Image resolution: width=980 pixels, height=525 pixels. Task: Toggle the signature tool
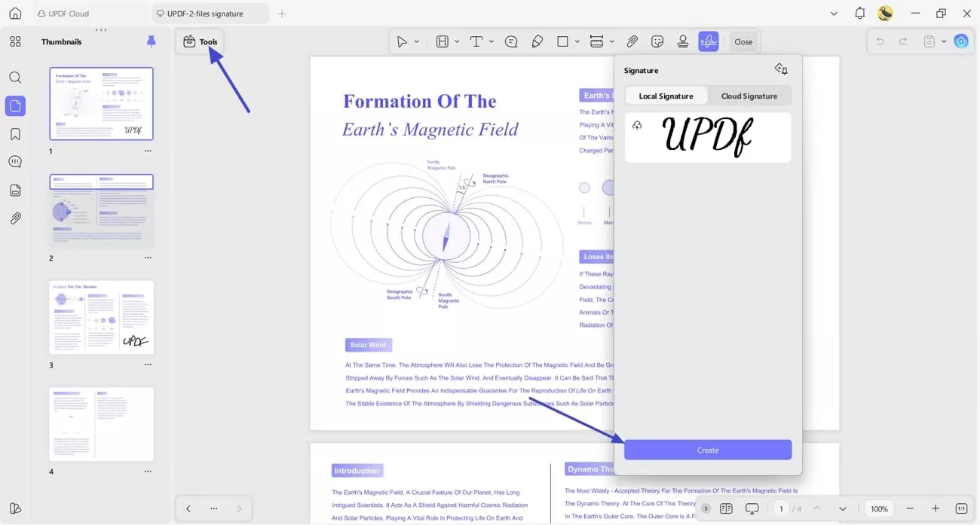pos(709,41)
